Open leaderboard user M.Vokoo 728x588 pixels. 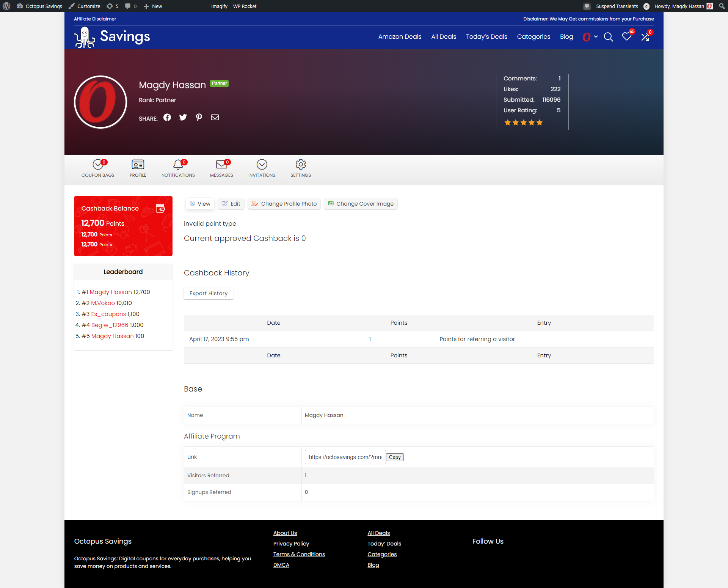(x=103, y=303)
